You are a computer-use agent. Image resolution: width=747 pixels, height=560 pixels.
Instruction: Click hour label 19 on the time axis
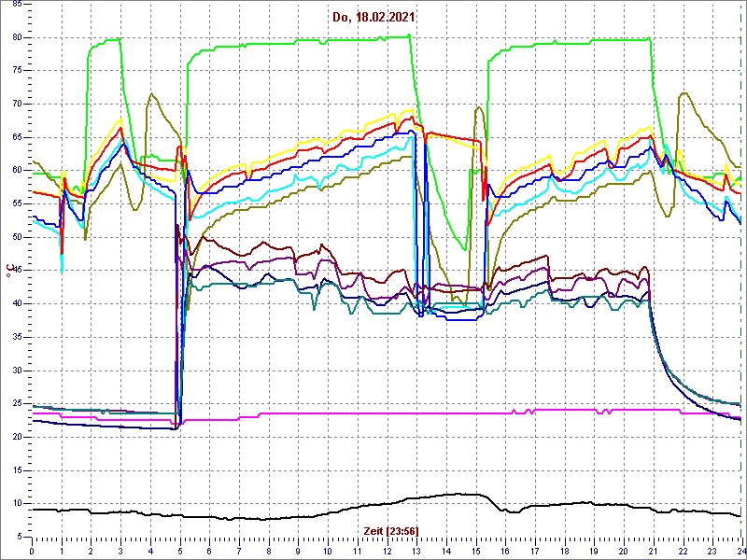coord(595,551)
